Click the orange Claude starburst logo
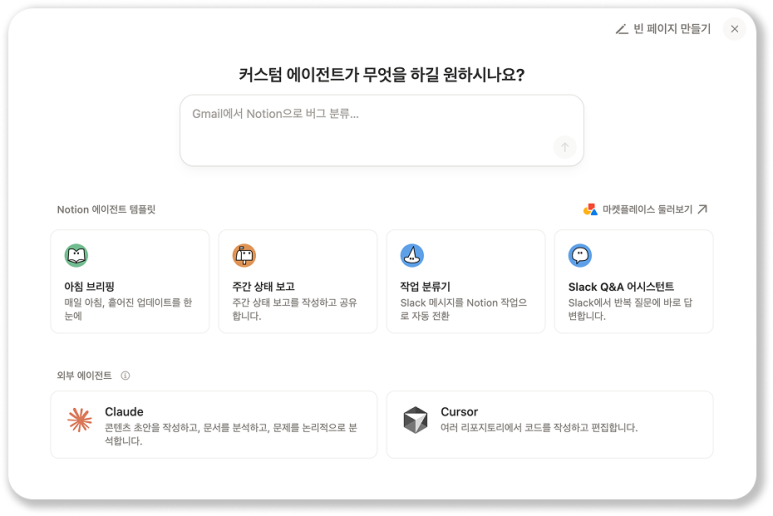 pos(80,420)
